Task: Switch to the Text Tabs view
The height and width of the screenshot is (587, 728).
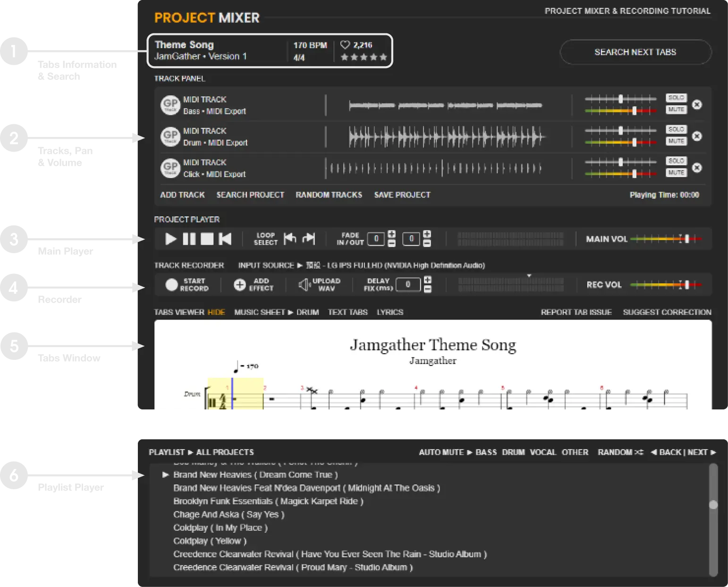Action: [x=347, y=312]
